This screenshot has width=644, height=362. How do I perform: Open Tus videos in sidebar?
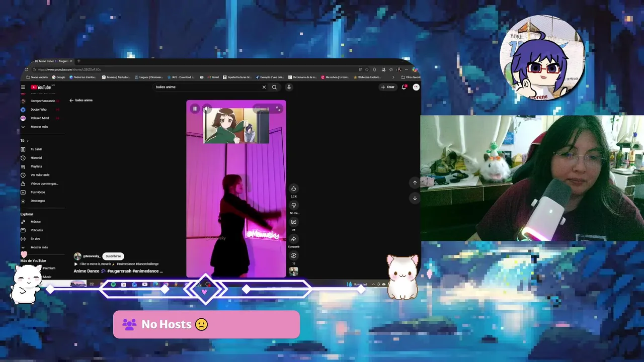[x=39, y=192]
